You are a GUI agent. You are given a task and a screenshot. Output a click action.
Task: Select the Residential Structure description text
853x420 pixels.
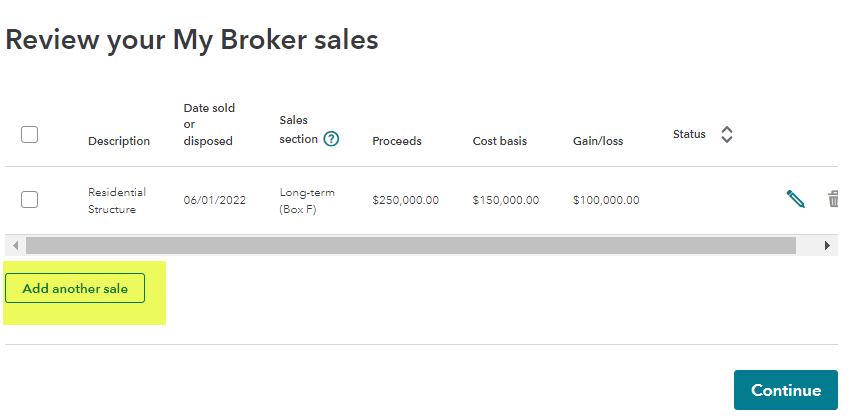[x=117, y=201]
